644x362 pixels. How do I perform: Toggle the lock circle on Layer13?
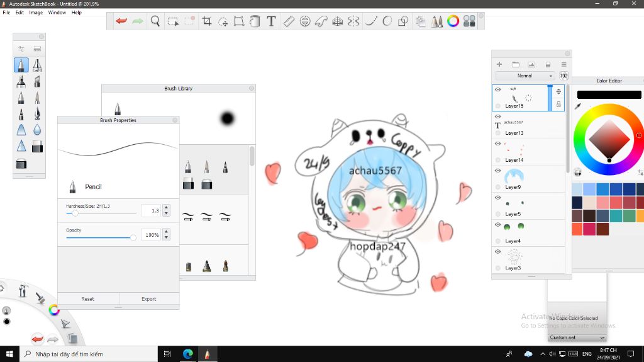498,133
